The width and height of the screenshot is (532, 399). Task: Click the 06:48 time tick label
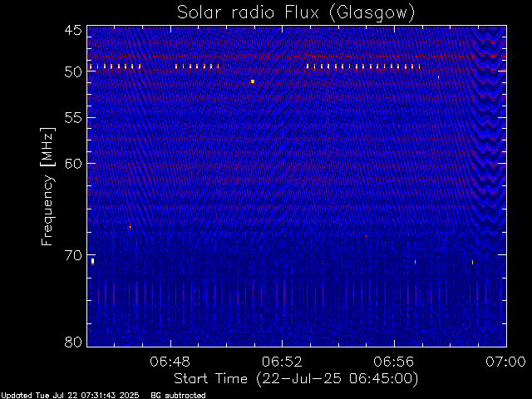(x=170, y=362)
